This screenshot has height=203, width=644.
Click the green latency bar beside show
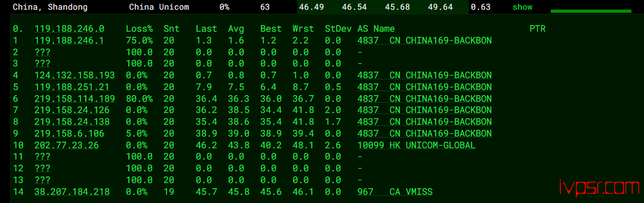coord(591,11)
